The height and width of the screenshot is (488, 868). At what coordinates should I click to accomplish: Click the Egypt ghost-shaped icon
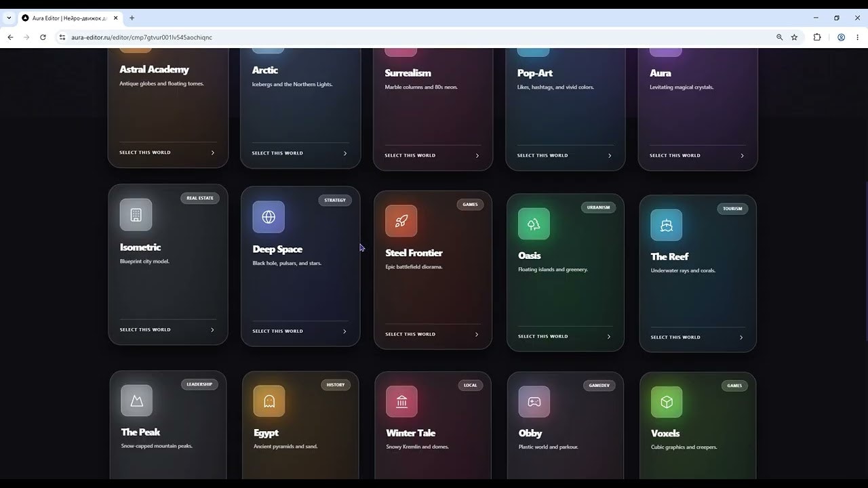pyautogui.click(x=269, y=401)
